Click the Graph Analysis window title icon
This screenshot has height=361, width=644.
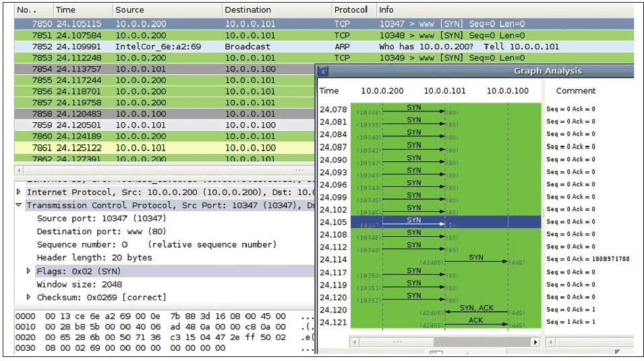[x=323, y=71]
